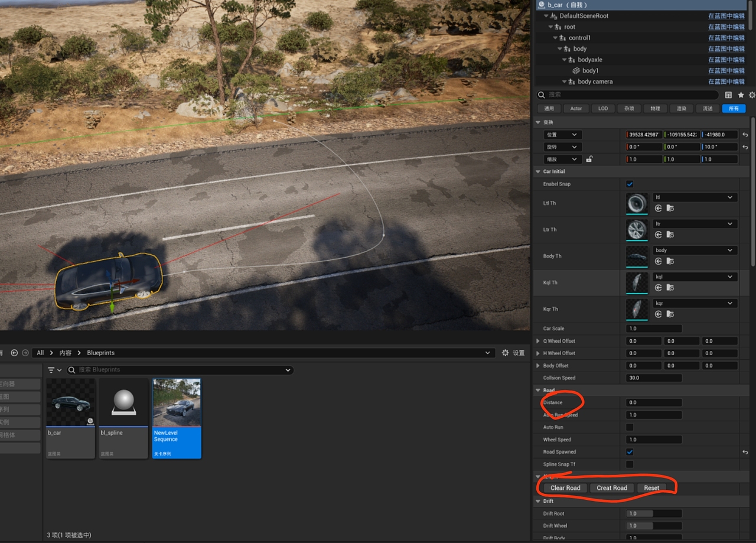Collapse the Drift section
Screen dimensions: 756x543
coord(537,501)
